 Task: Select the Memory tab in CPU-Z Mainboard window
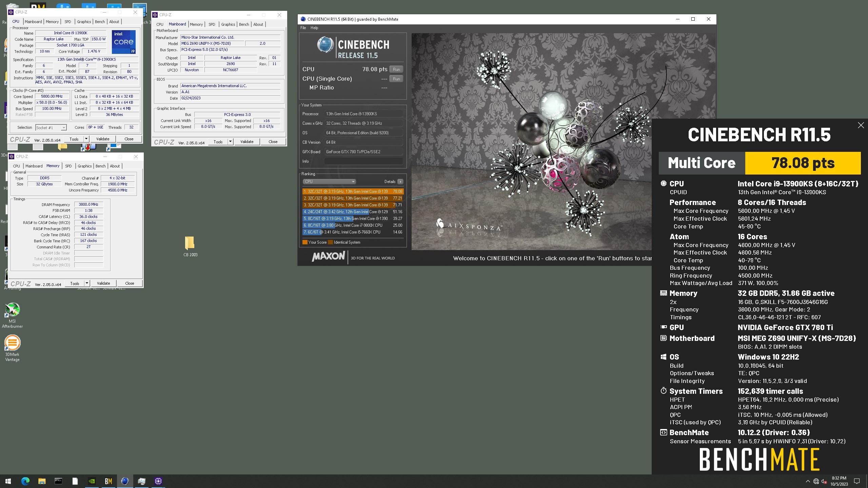coord(196,24)
